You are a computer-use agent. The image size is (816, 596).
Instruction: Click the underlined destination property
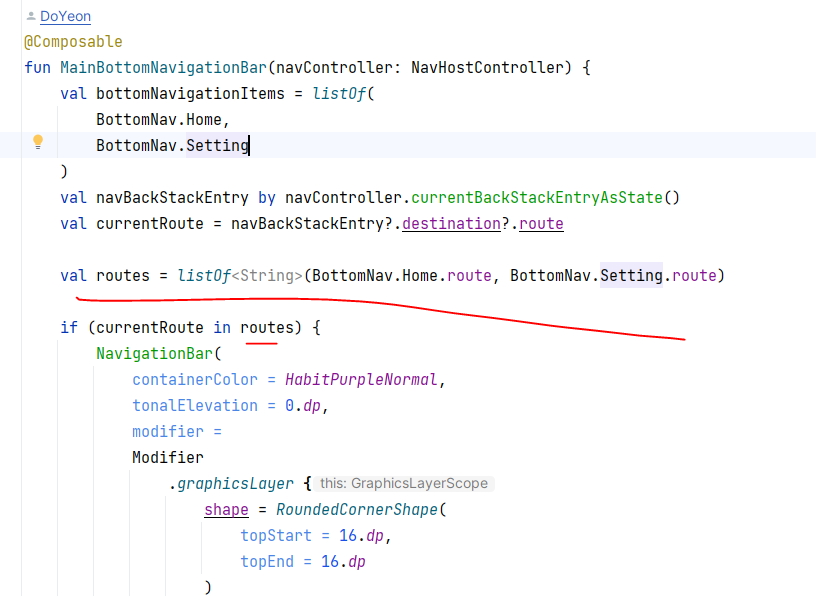[x=451, y=224]
